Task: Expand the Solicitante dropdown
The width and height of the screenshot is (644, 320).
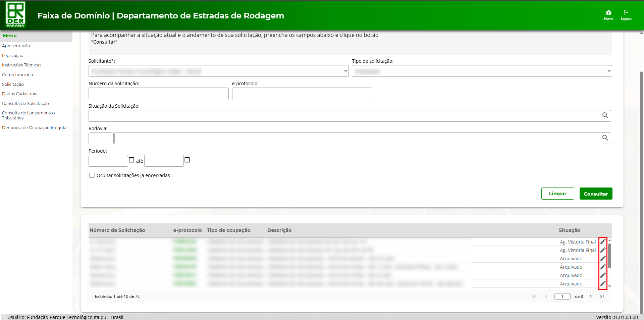Action: 218,71
